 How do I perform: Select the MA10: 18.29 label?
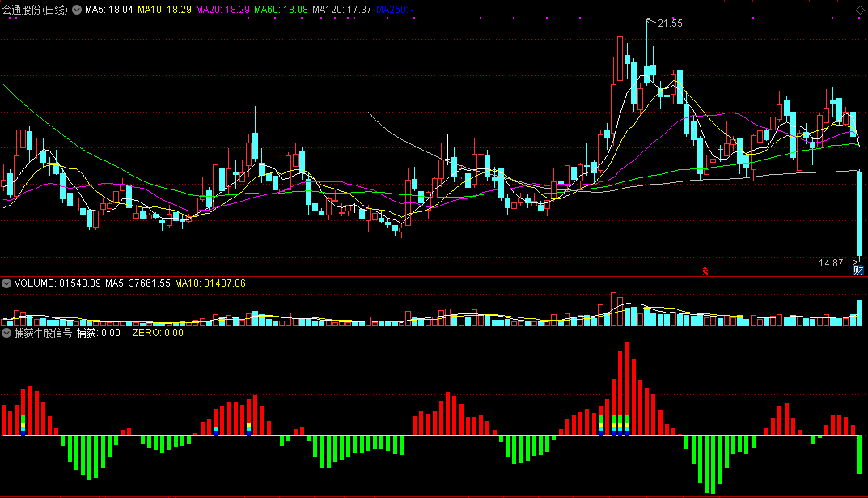click(x=164, y=10)
